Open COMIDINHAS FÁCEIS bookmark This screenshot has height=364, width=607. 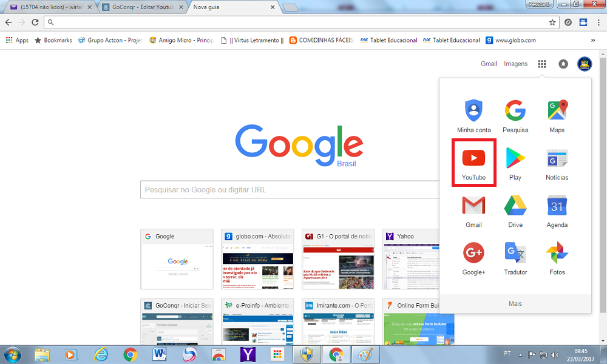[x=321, y=40]
